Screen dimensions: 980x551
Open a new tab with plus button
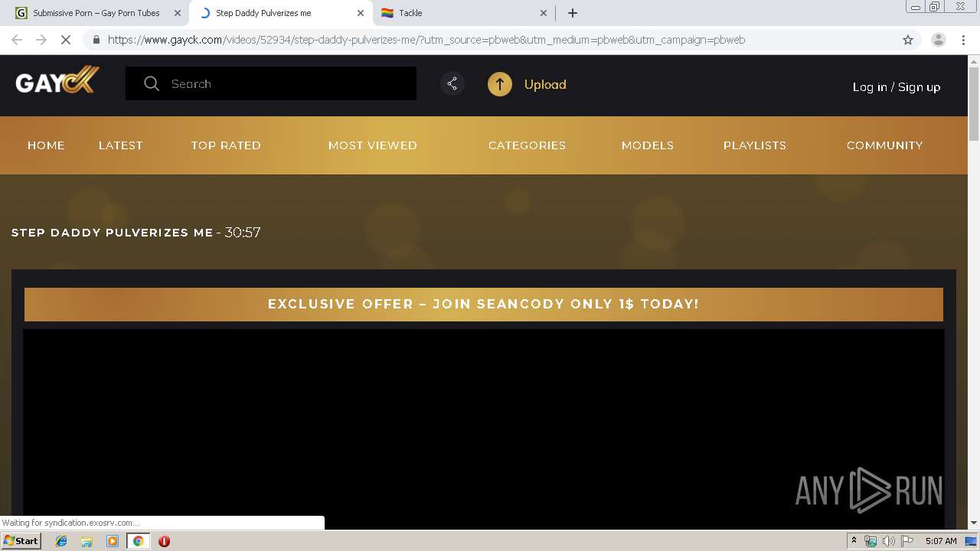(573, 13)
